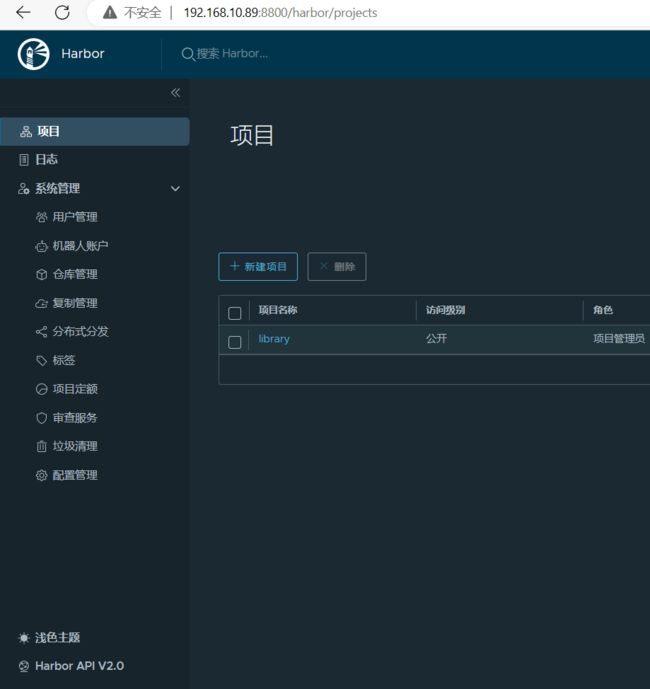Click the 公开 access level cell

(x=436, y=339)
